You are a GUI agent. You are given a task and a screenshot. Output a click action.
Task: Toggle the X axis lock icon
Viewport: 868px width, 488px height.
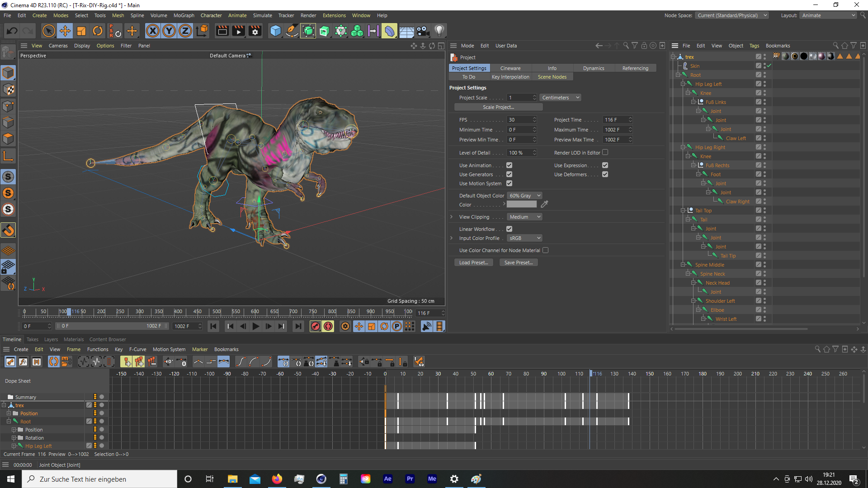click(x=153, y=31)
